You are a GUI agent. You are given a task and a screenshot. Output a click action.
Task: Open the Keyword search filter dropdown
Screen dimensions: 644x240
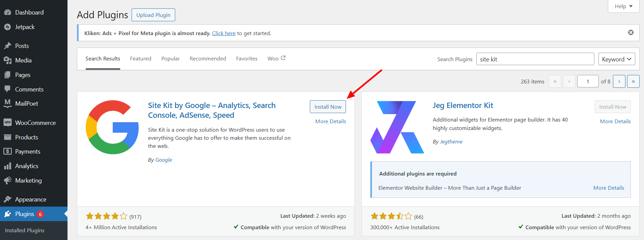click(x=616, y=59)
